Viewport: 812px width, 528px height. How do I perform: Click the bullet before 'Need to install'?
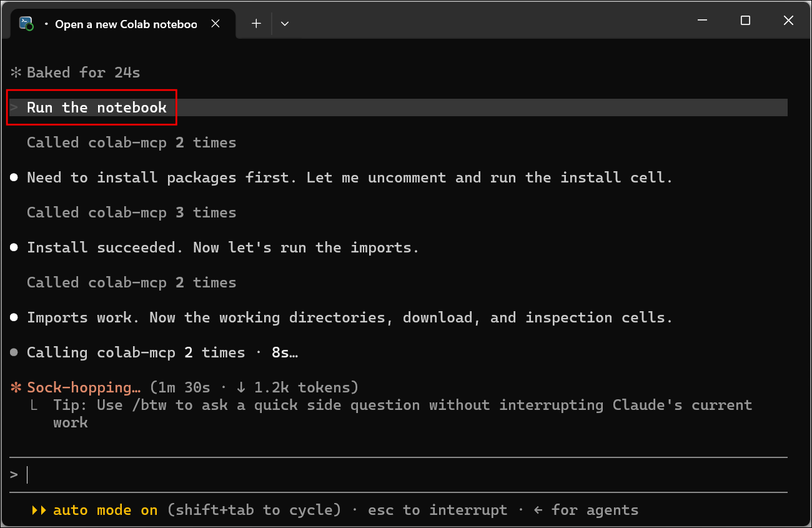pyautogui.click(x=14, y=177)
